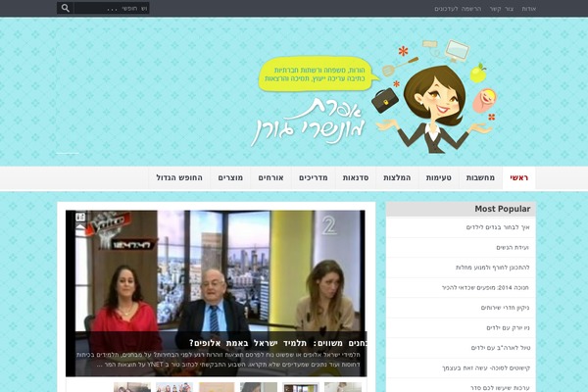Select the ראשי menu tab
The width and height of the screenshot is (588, 392).
pos(519,177)
